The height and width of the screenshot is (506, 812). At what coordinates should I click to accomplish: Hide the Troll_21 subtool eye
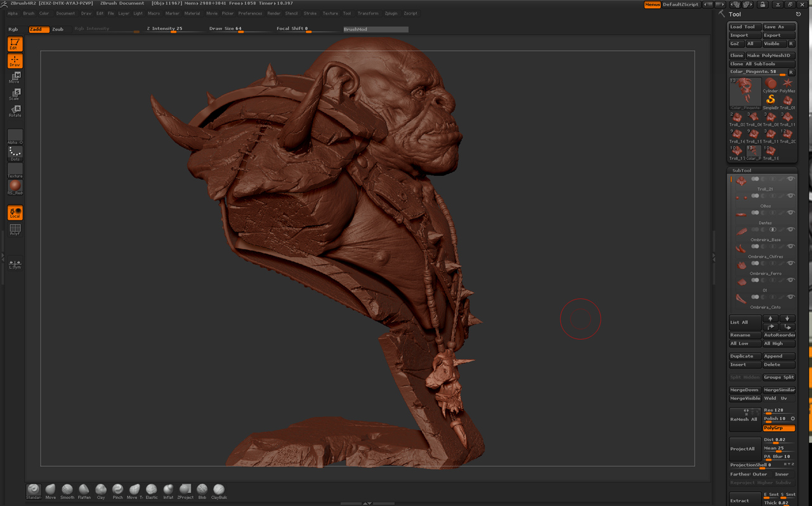[790, 179]
